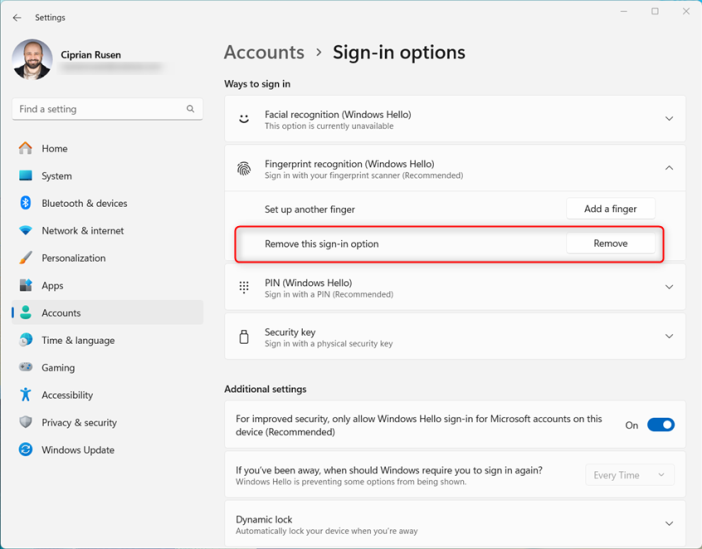The width and height of the screenshot is (702, 549).
Task: Click the Remove this sign-in option text
Action: pos(321,244)
